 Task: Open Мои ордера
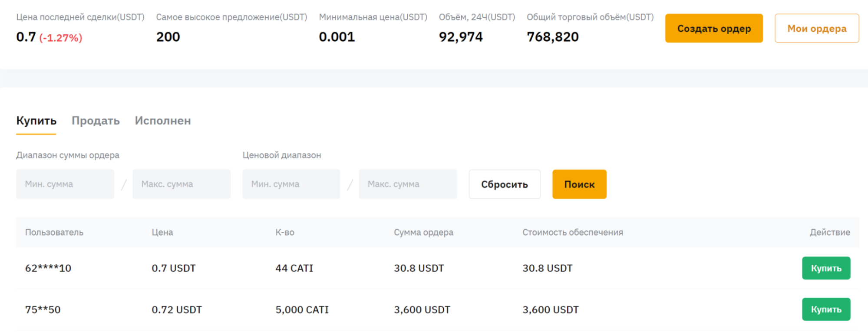[x=816, y=28]
